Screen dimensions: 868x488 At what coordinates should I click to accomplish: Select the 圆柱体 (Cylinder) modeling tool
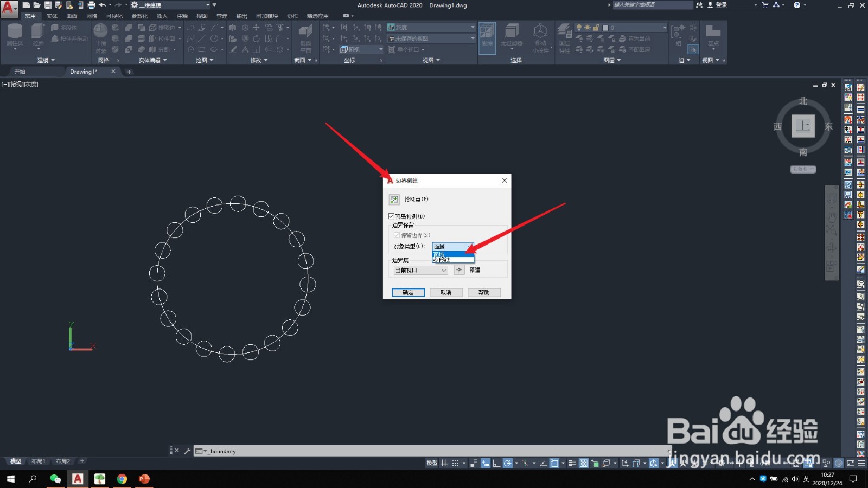click(x=15, y=34)
